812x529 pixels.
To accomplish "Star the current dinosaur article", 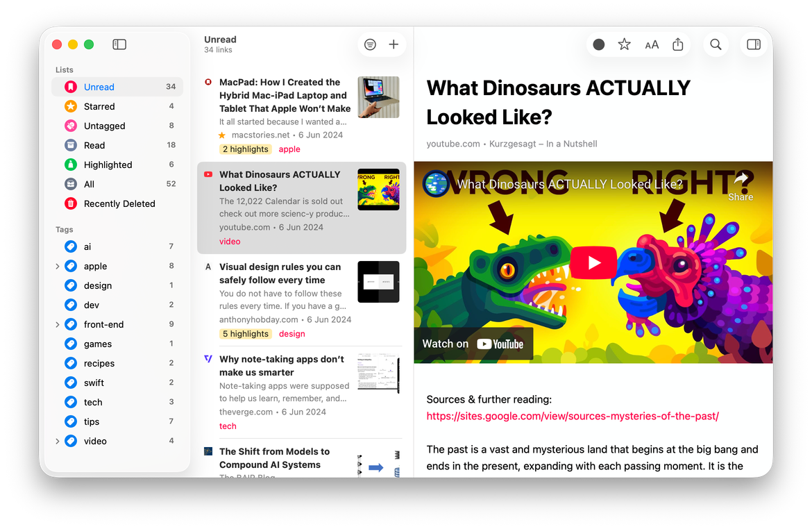I will click(624, 44).
